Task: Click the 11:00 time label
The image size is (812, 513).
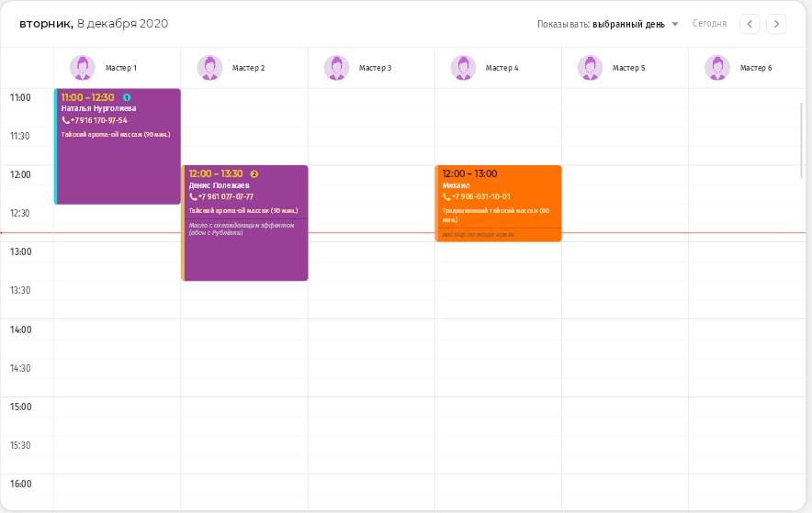Action: tap(20, 97)
